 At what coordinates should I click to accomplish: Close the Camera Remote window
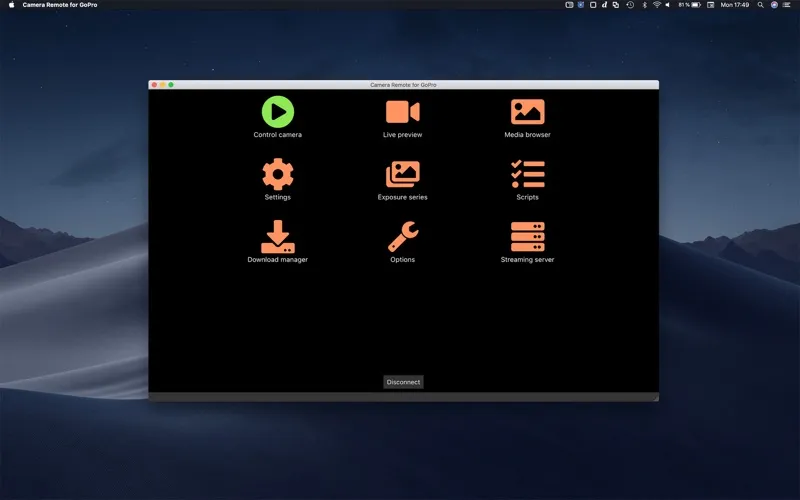155,85
